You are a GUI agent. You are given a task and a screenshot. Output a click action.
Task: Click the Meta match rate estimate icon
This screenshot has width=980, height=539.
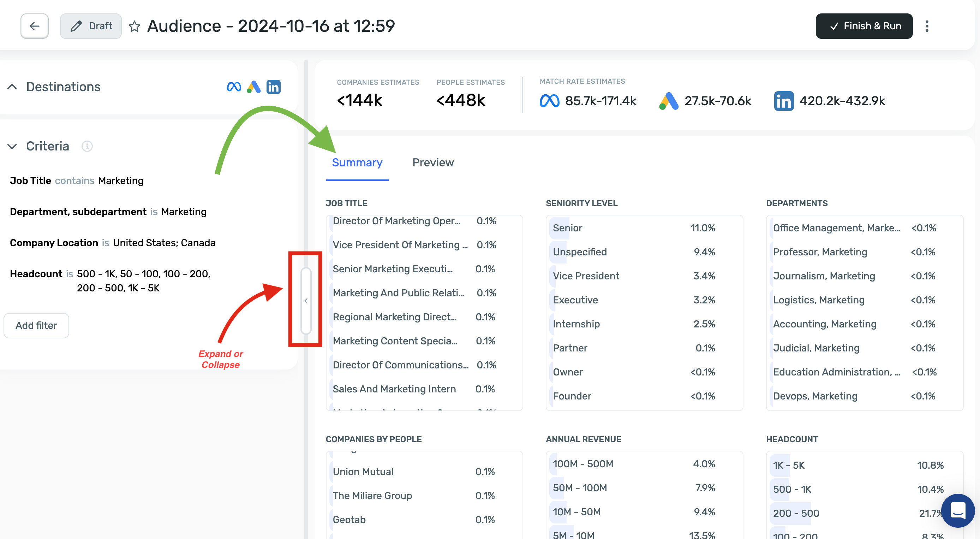(x=549, y=101)
